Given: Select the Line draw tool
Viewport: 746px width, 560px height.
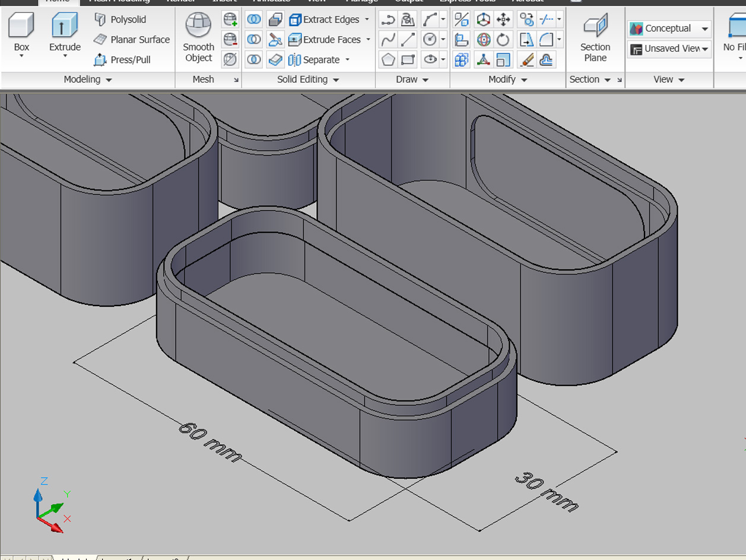Looking at the screenshot, I should pos(408,40).
